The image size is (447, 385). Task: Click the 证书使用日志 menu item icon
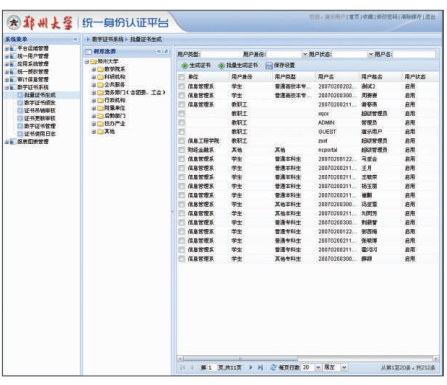point(20,134)
